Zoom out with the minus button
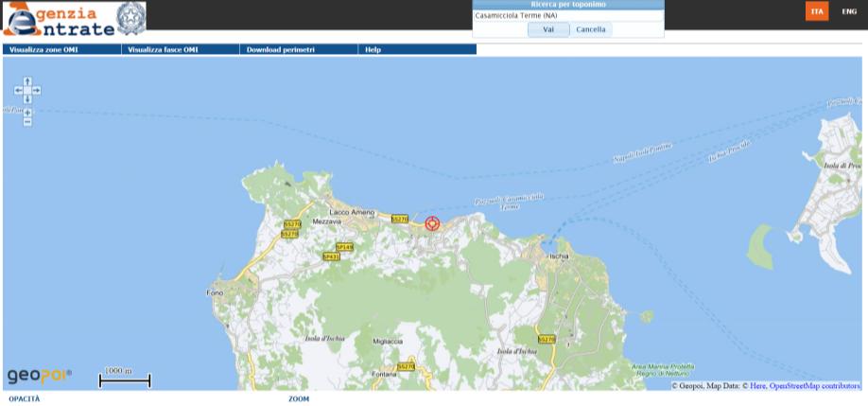 pyautogui.click(x=27, y=122)
